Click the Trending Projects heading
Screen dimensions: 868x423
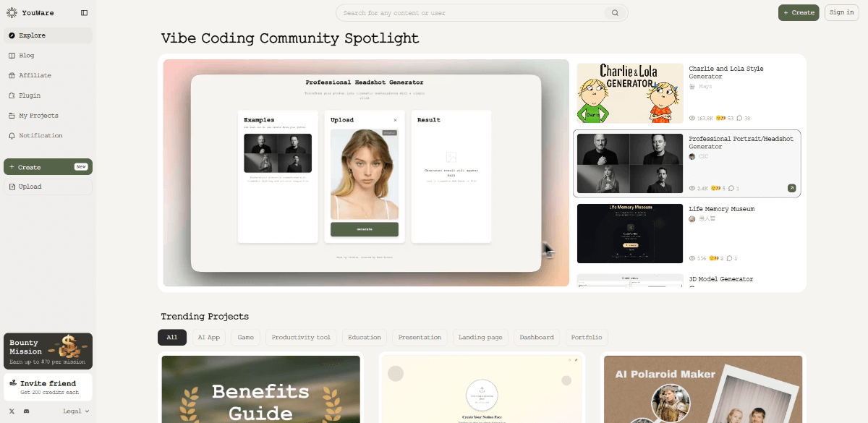point(205,316)
